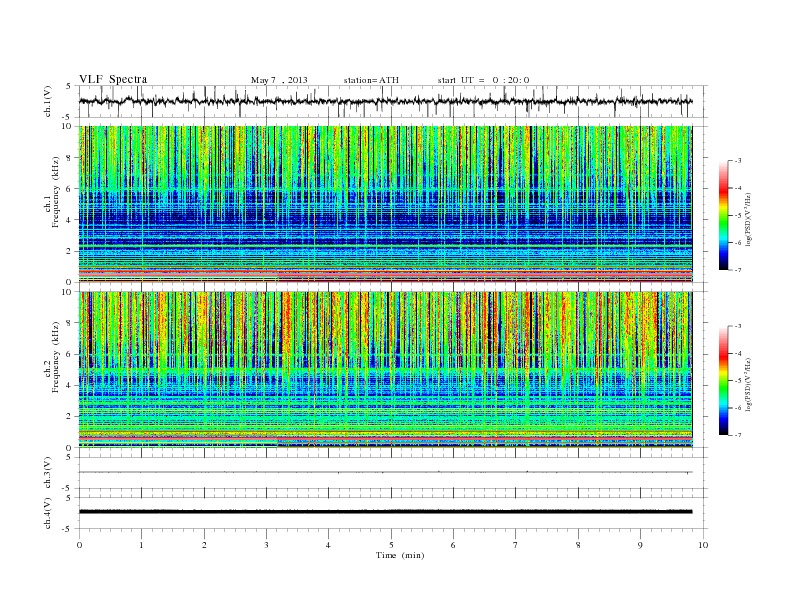This screenshot has height=612, width=792.
Task: Click the "5" tick on the Time axis
Action: coord(391,545)
